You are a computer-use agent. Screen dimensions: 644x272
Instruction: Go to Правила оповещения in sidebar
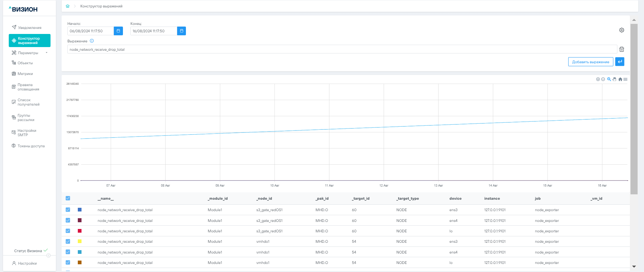pos(28,87)
